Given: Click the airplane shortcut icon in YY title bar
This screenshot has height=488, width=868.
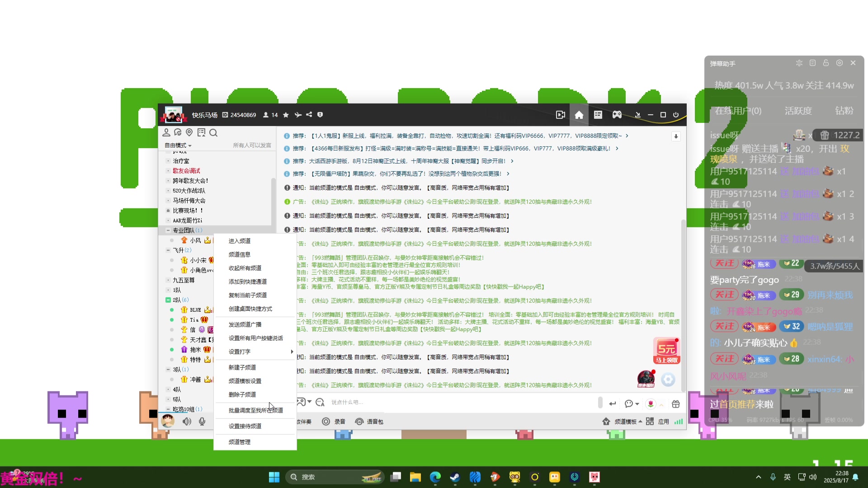Looking at the screenshot, I should [x=298, y=115].
